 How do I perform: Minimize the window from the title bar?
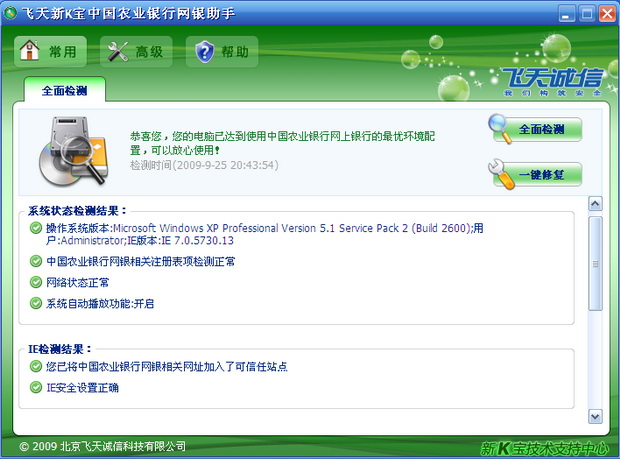click(x=567, y=14)
